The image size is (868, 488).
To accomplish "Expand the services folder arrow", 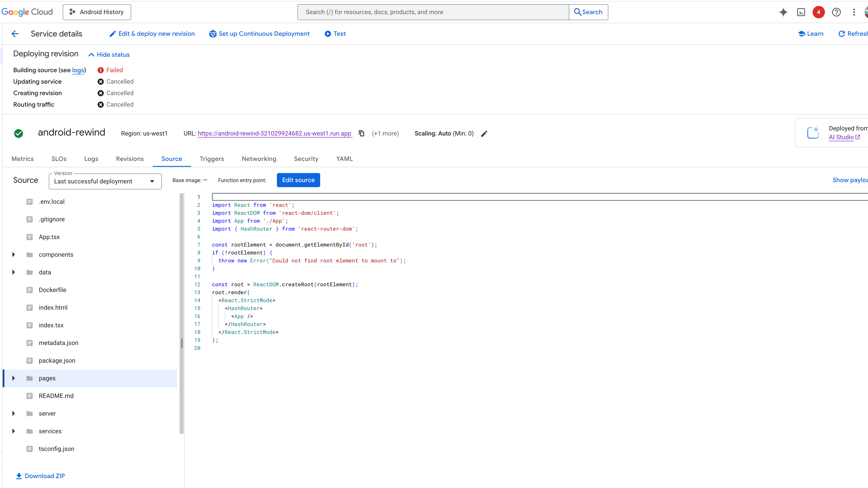I will (13, 431).
